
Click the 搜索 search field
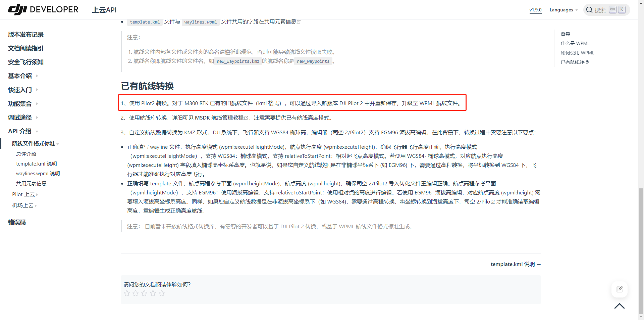606,10
